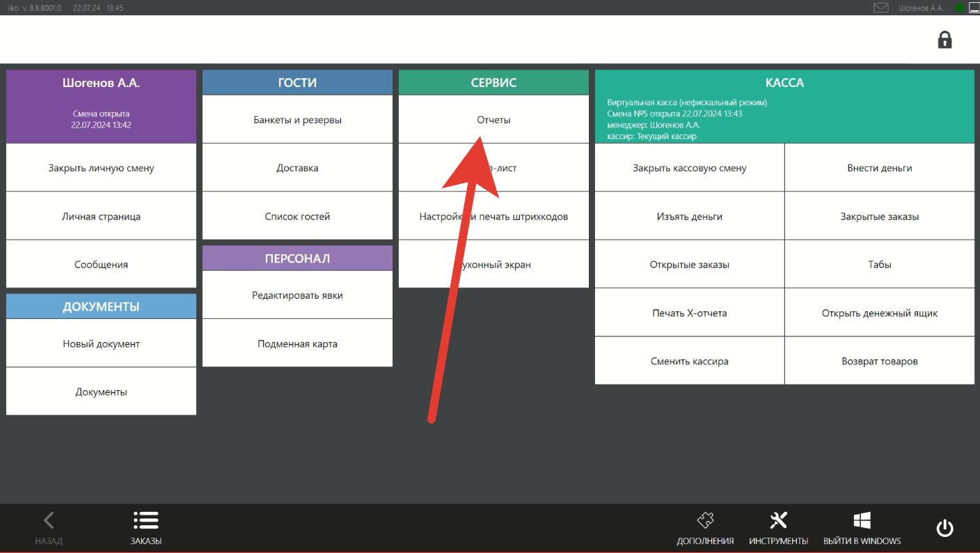Click Закрыть кассовую смену
Viewport: 980px width, 553px height.
(x=690, y=168)
